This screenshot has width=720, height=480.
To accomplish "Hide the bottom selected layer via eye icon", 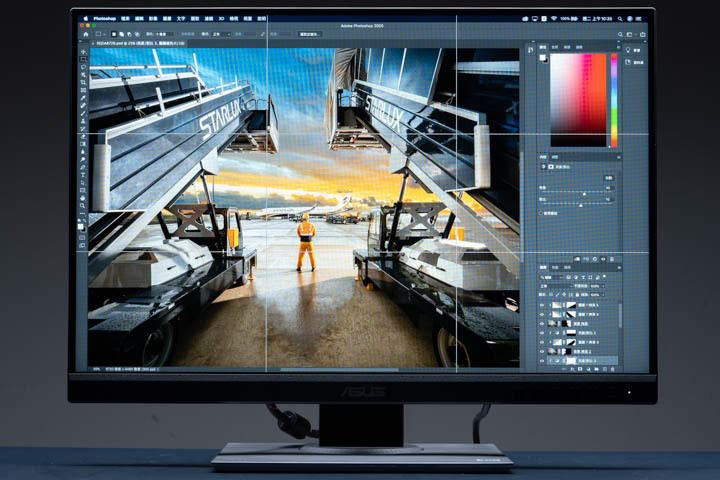I will pyautogui.click(x=542, y=361).
